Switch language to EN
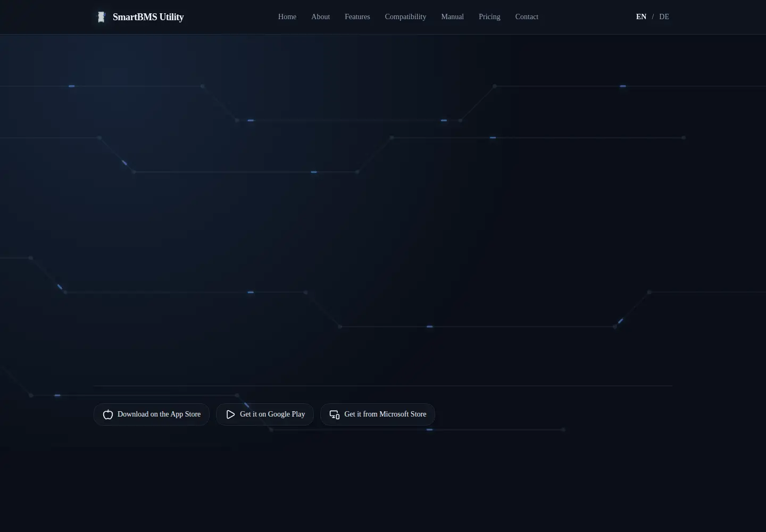The width and height of the screenshot is (766, 532). click(641, 17)
